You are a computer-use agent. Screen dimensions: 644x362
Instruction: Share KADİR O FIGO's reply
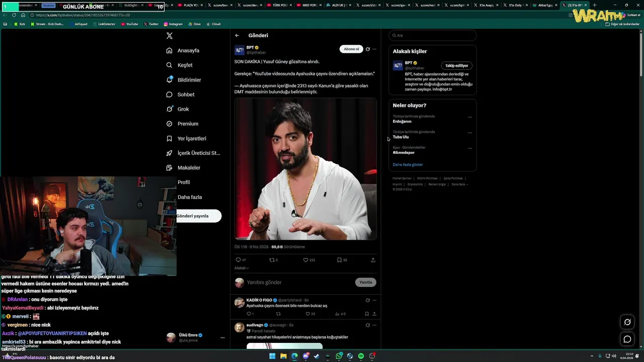pos(374,314)
